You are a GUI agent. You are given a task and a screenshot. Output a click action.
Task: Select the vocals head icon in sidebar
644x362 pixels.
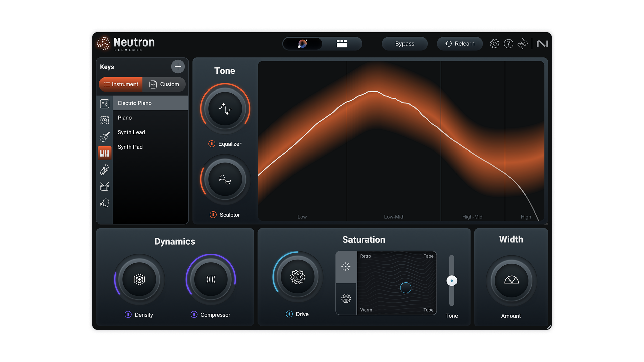pos(105,203)
